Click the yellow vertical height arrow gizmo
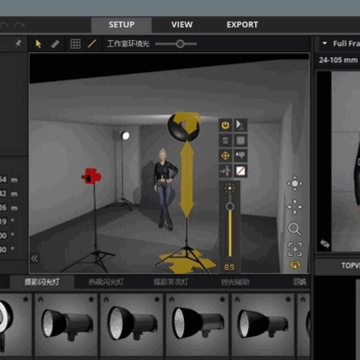This screenshot has width=360, height=360. click(x=187, y=179)
